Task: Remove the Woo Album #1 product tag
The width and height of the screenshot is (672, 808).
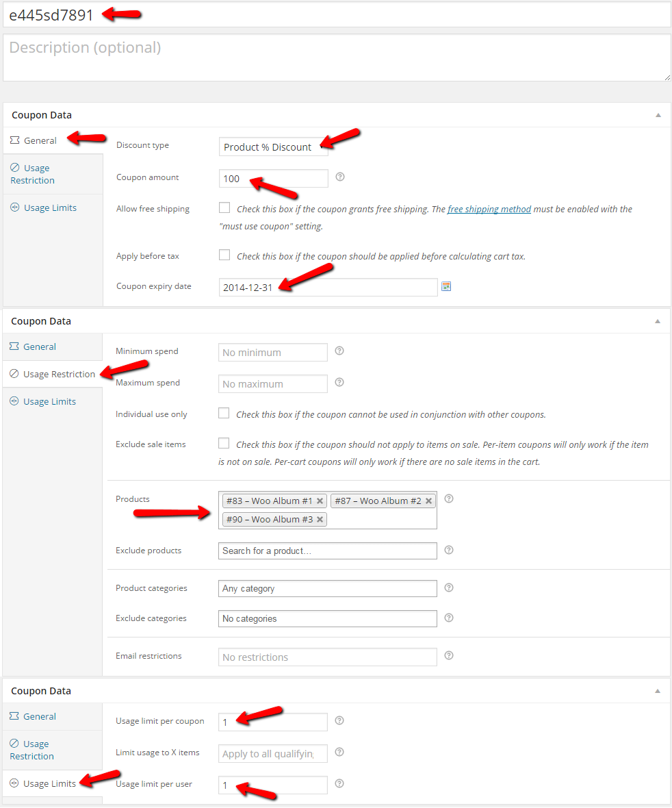Action: 320,501
